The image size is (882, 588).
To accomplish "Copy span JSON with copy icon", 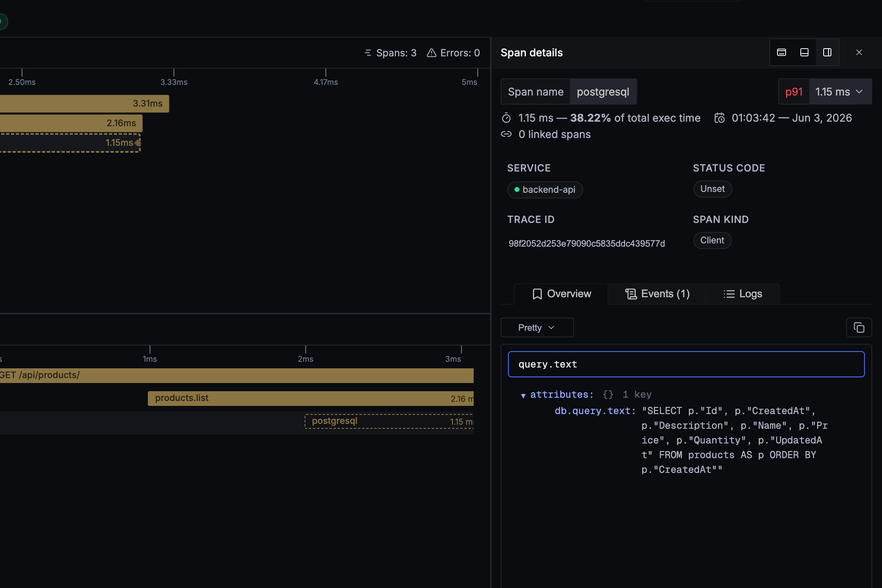I will pyautogui.click(x=859, y=327).
